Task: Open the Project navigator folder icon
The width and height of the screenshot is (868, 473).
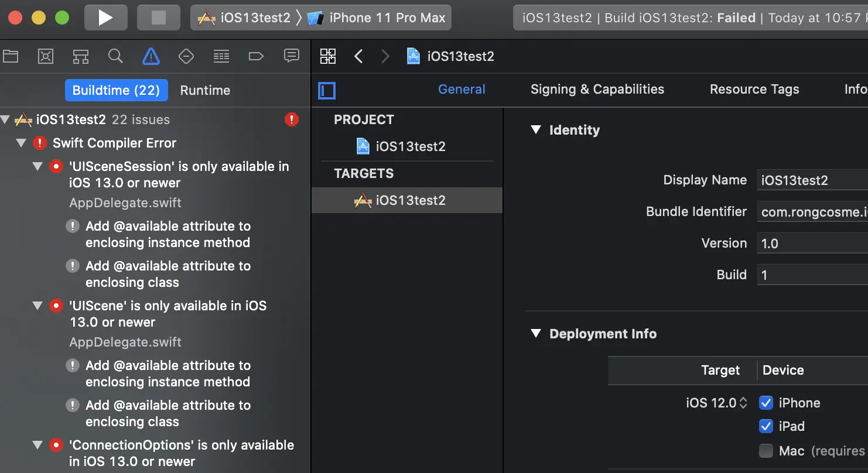Action: coord(11,56)
